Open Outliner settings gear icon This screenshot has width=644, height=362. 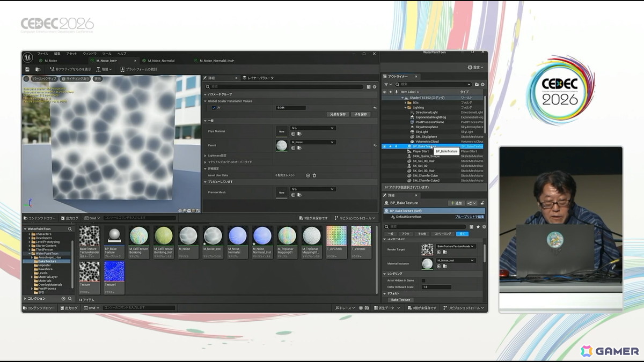coord(482,84)
